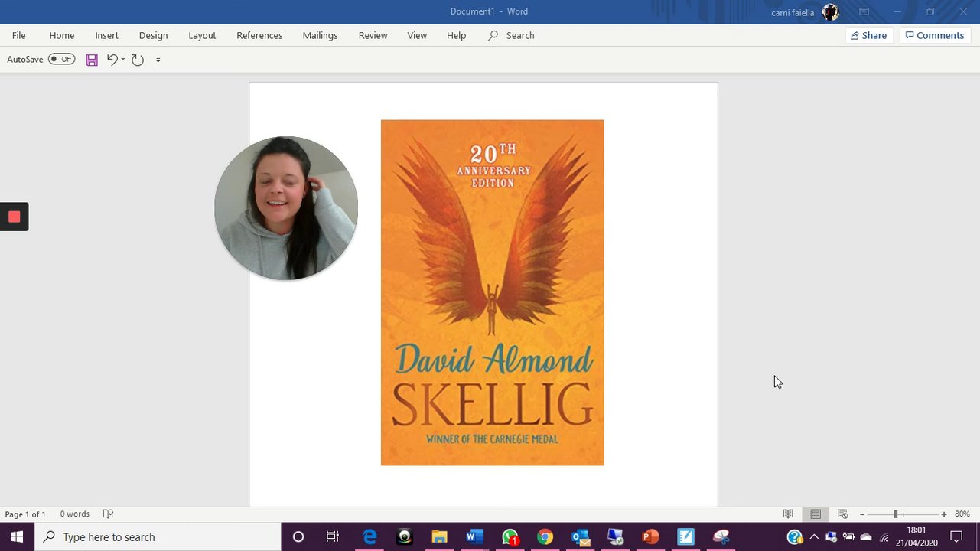Save the document with the Save icon

click(92, 60)
